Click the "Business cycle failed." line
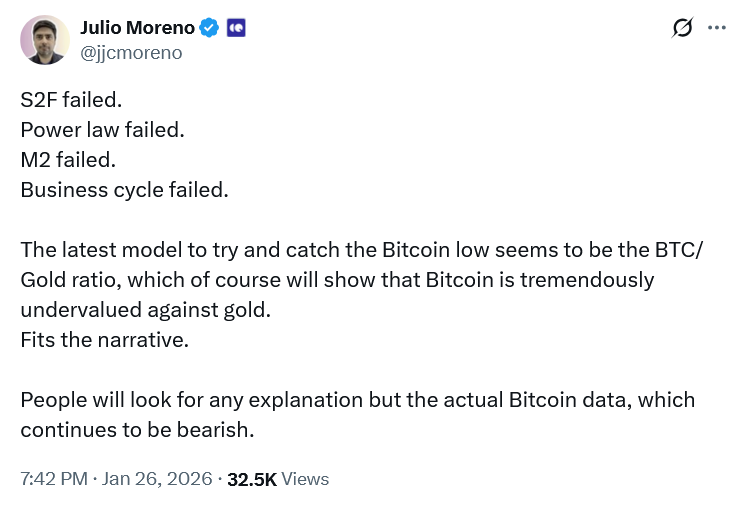This screenshot has height=506, width=748. [x=124, y=188]
